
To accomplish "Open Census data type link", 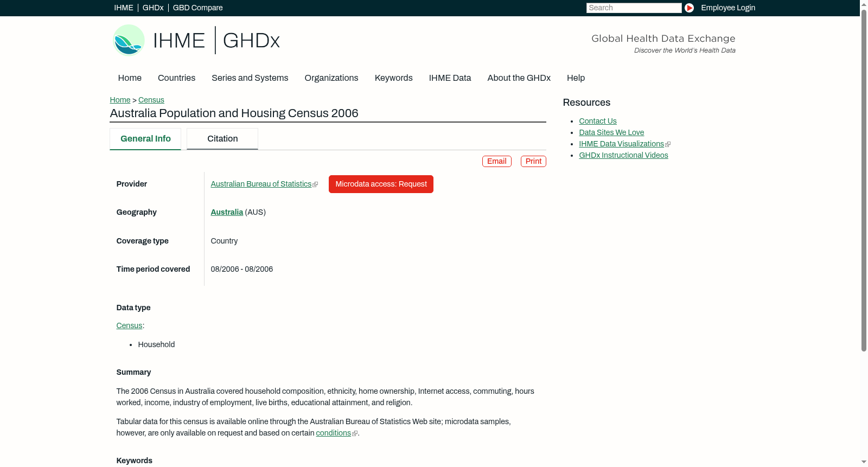I will tap(129, 325).
